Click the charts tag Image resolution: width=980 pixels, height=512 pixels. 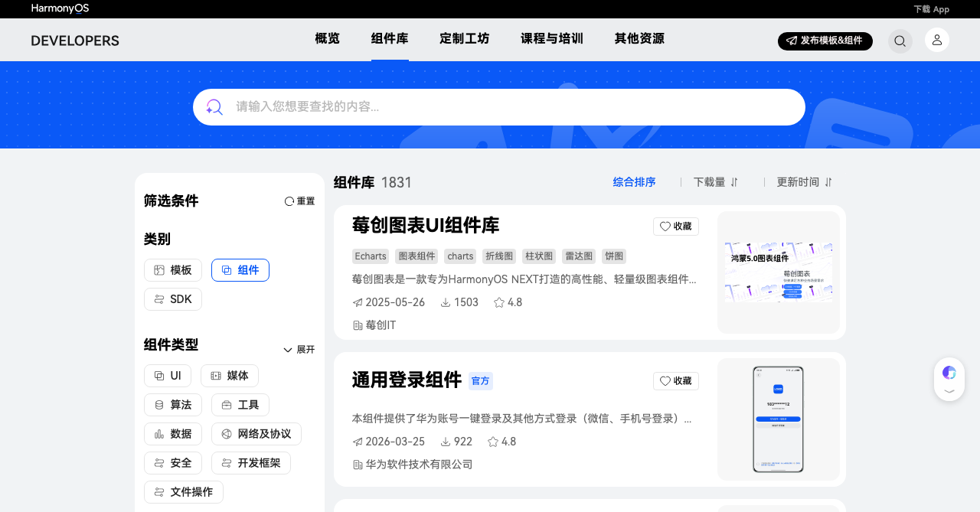461,256
